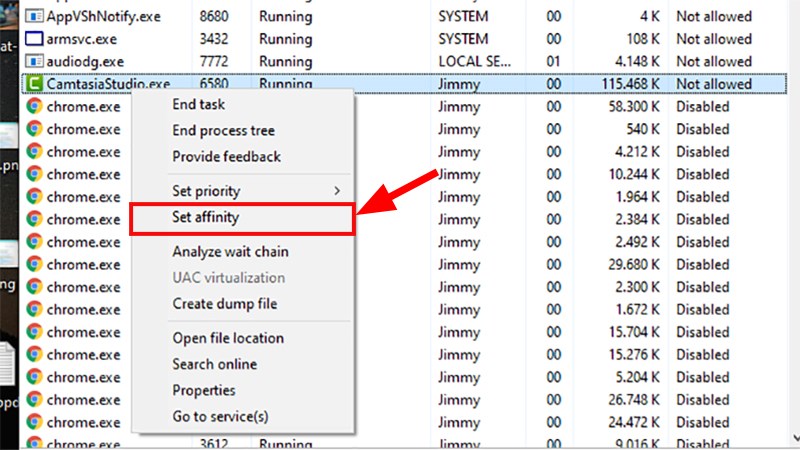800x450 pixels.
Task: Click Chrome icon in the 1.964 K row
Action: pyautogui.click(x=34, y=196)
